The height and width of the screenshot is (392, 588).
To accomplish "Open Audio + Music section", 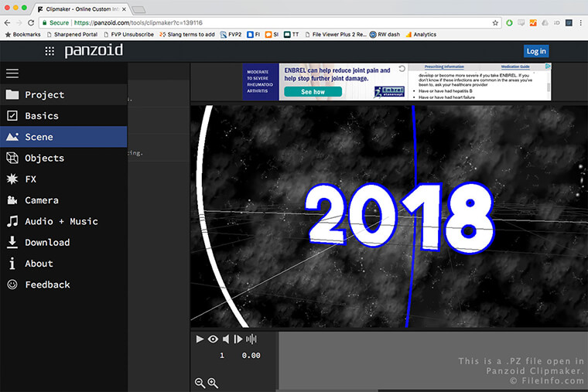I will 61,221.
